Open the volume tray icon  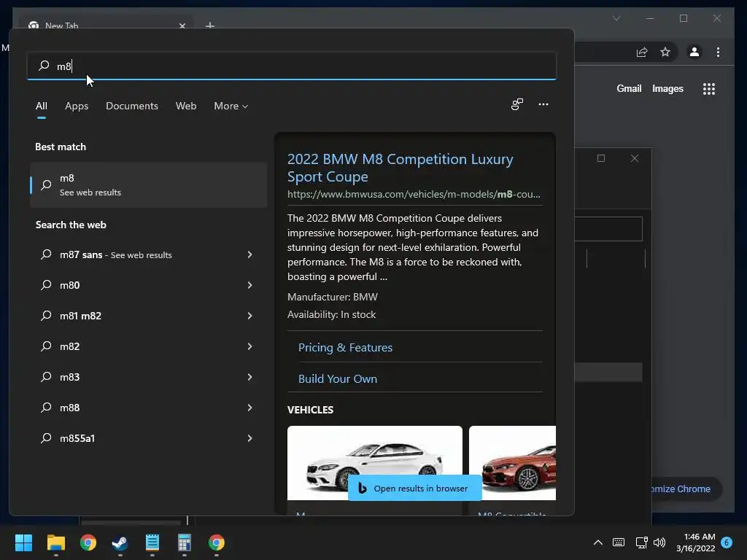659,542
